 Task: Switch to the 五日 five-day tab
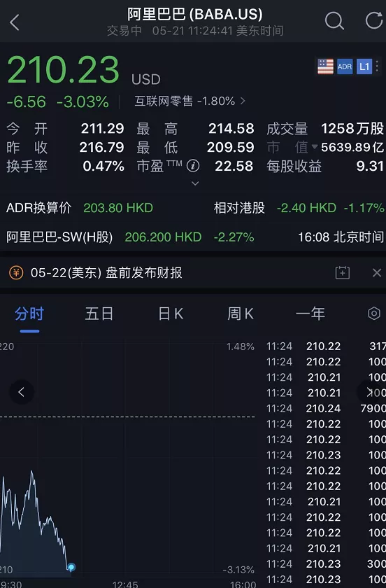pyautogui.click(x=99, y=314)
